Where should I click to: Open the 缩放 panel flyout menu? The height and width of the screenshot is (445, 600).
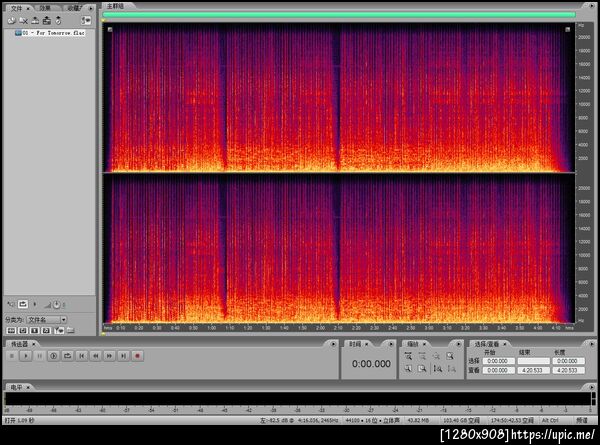pos(458,344)
